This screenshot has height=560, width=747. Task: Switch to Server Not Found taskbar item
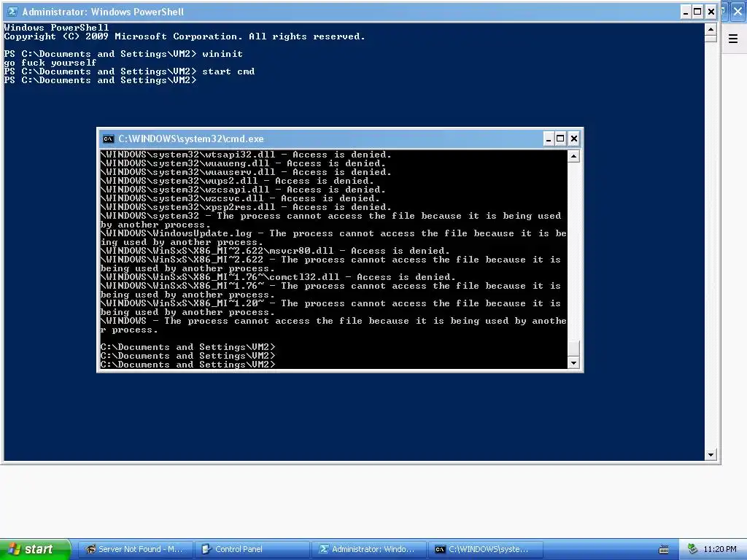135,549
